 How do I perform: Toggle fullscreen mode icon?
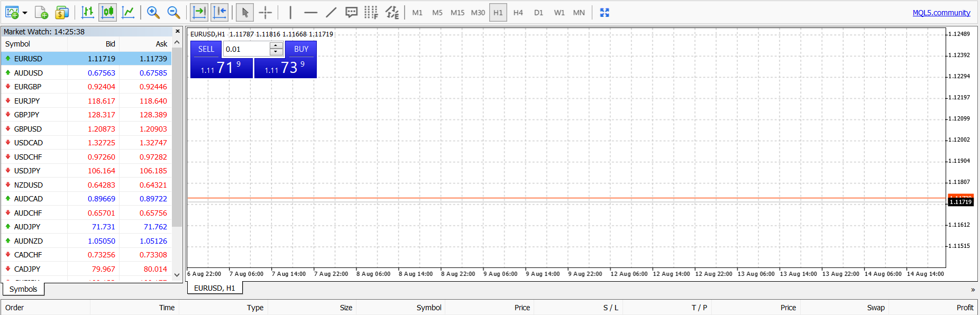pyautogui.click(x=605, y=13)
